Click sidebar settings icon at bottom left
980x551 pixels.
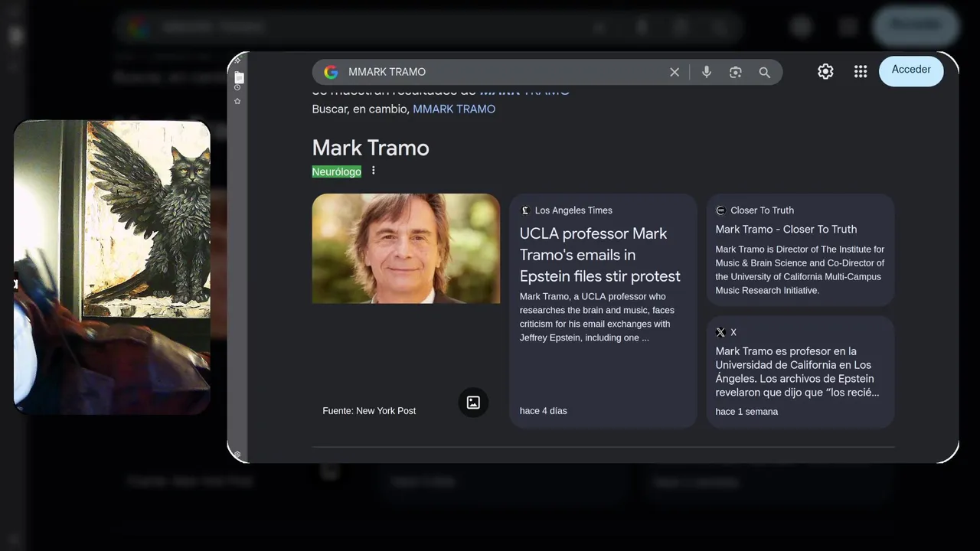coord(237,455)
